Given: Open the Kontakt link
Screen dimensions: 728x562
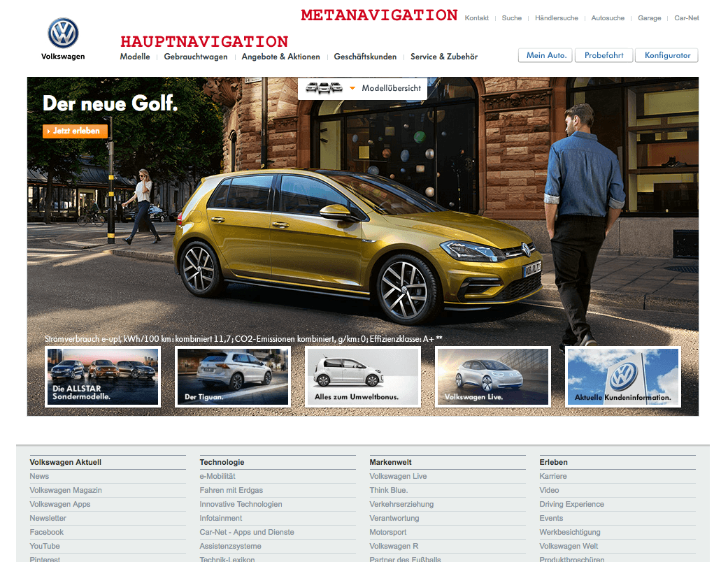Looking at the screenshot, I should pyautogui.click(x=476, y=18).
